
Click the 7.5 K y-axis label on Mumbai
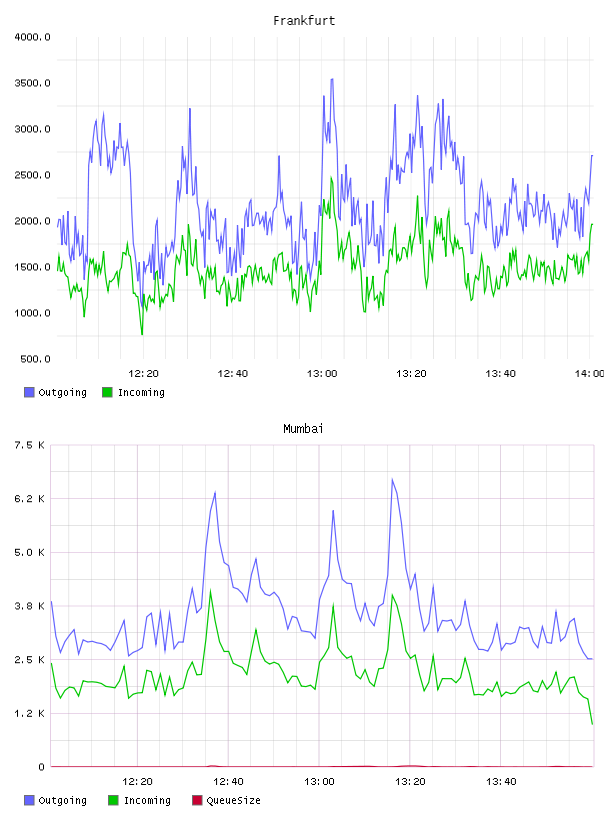click(x=29, y=445)
